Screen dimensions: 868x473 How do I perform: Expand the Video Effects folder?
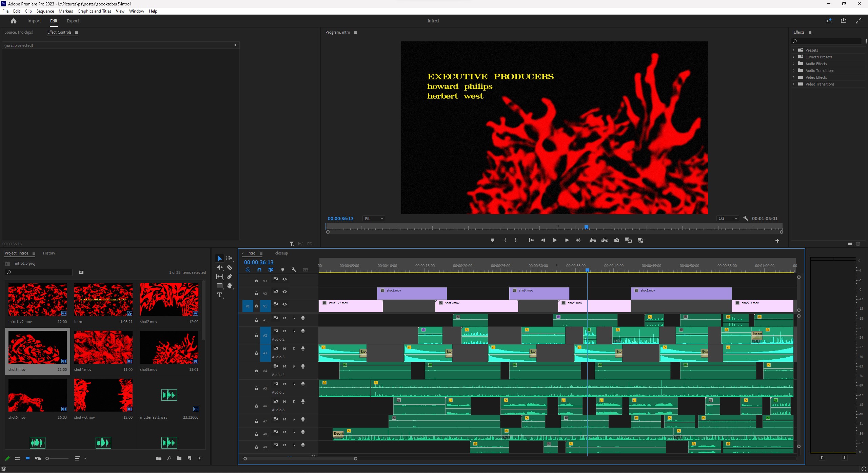(794, 77)
